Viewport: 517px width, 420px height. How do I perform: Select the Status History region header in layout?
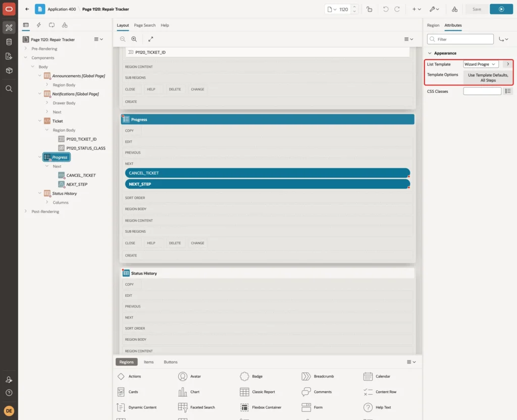(268, 273)
